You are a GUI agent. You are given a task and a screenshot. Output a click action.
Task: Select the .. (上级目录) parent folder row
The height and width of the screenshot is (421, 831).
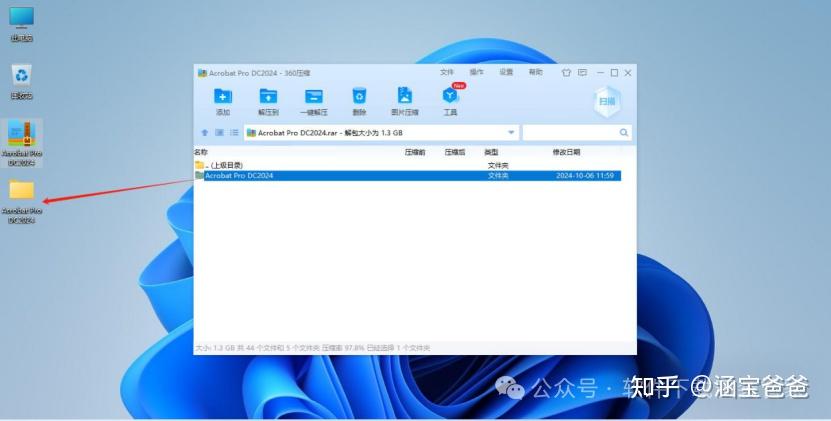point(407,165)
